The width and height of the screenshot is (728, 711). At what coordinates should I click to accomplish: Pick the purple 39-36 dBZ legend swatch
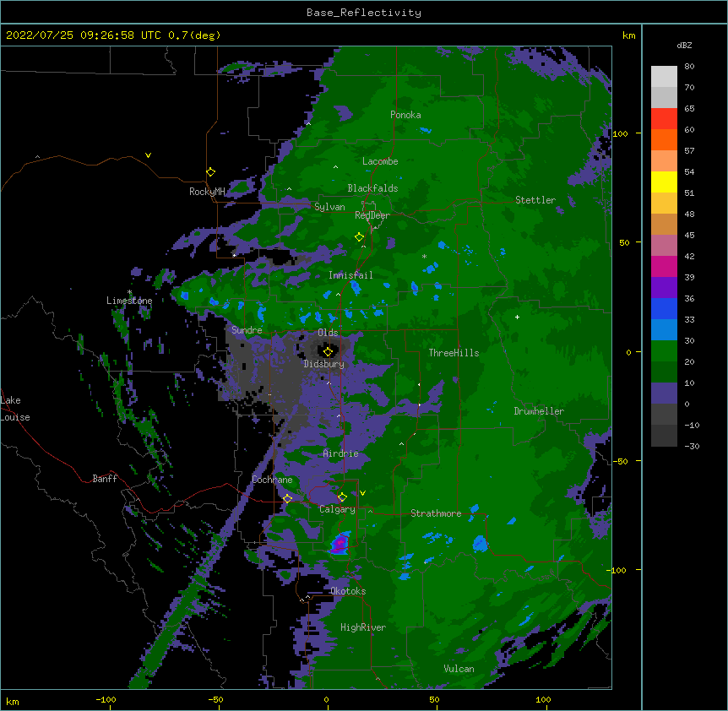664,288
